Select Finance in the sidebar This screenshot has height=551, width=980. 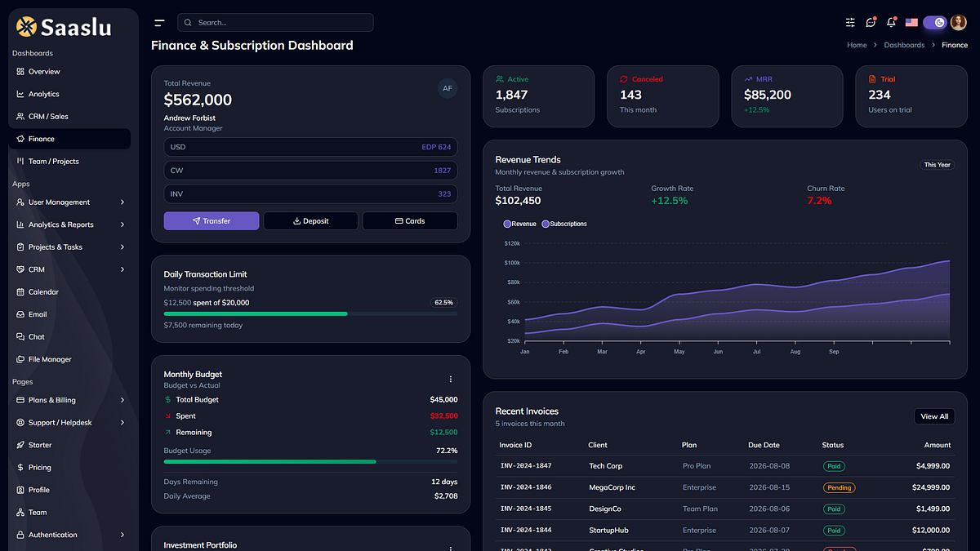(69, 139)
